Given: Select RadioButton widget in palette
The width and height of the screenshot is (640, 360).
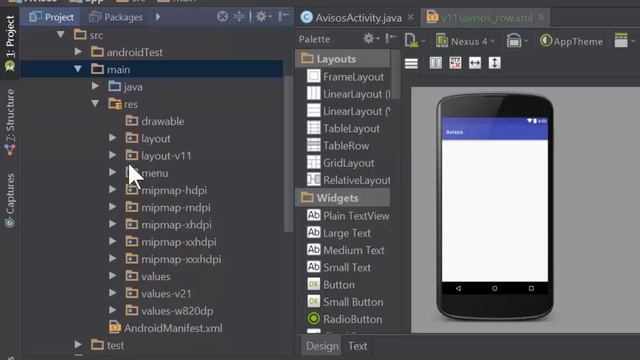Looking at the screenshot, I should click(345, 319).
